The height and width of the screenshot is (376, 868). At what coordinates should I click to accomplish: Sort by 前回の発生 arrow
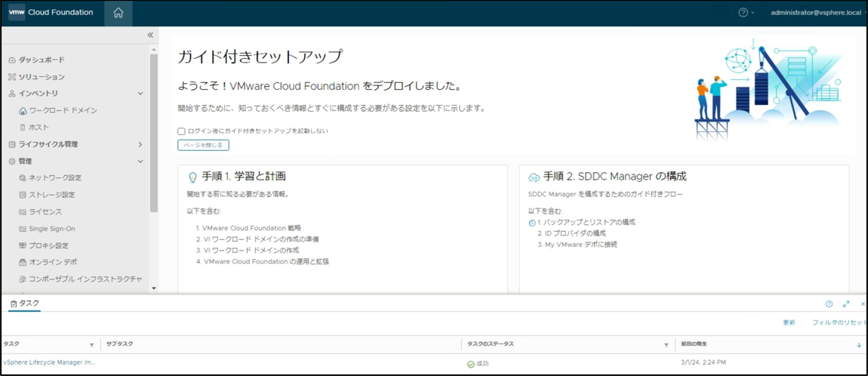pyautogui.click(x=859, y=344)
